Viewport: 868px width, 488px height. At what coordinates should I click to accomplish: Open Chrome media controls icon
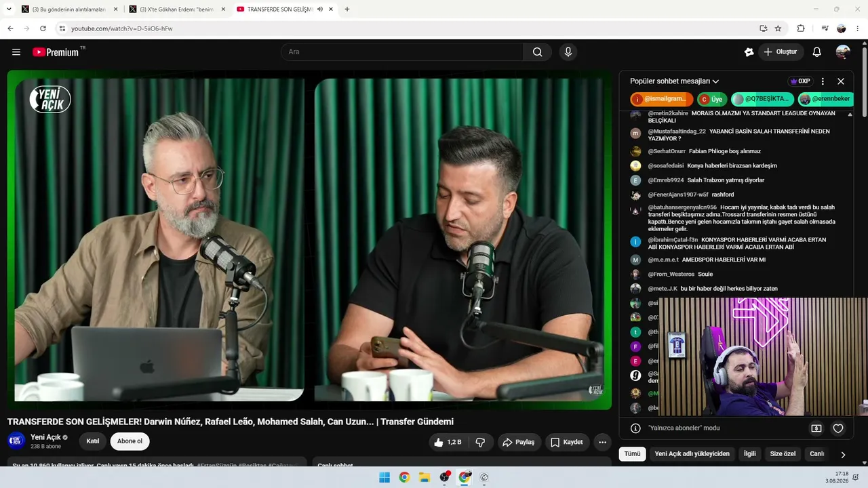825,28
